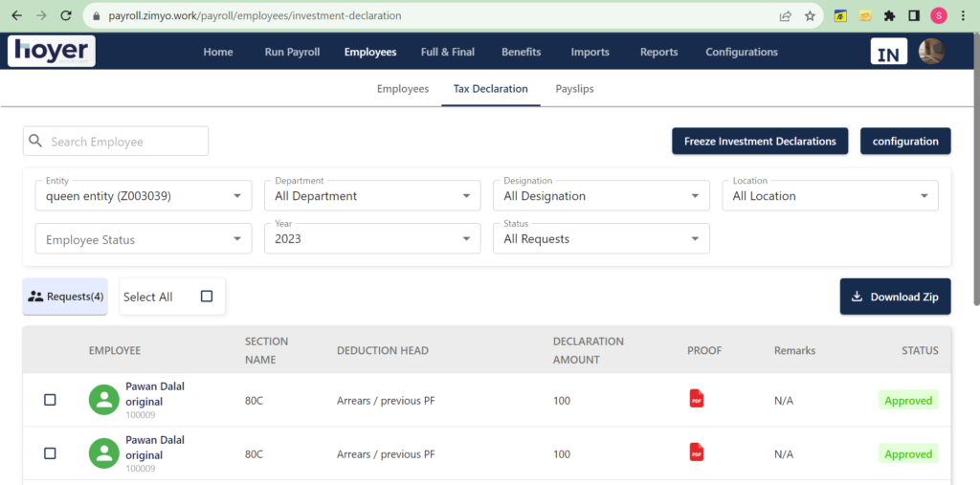980x485 pixels.
Task: Click the Hoyer logo
Action: tap(52, 52)
